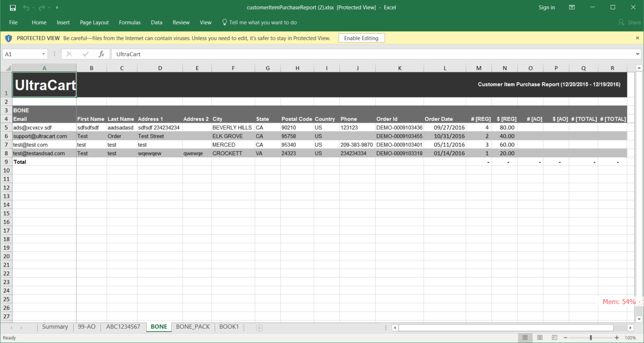
Task: Open the Data ribbon tab
Action: tap(157, 22)
